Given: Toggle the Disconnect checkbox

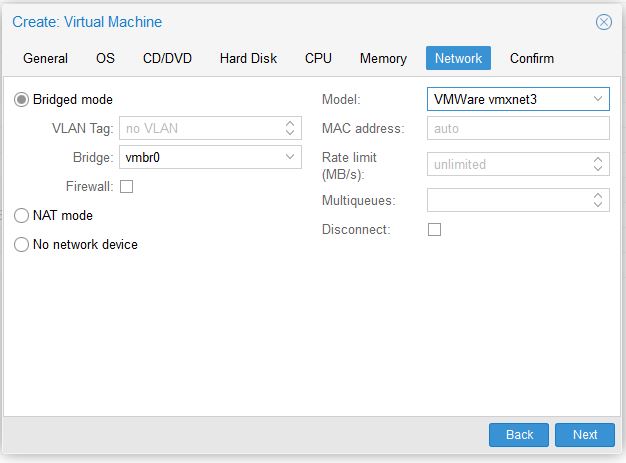Looking at the screenshot, I should click(434, 230).
